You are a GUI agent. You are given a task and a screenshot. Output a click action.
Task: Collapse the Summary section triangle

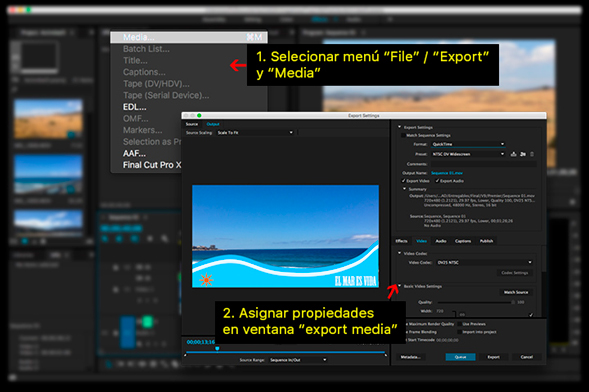click(x=405, y=189)
